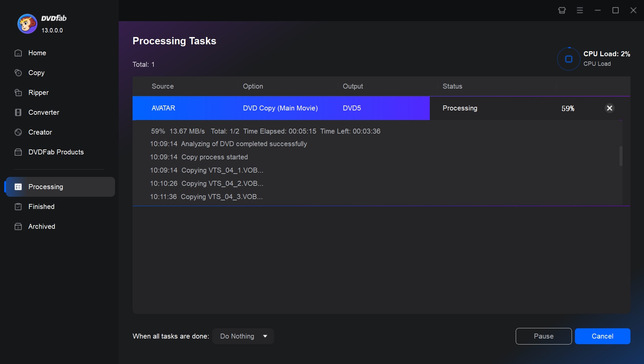This screenshot has height=364, width=644.
Task: Open the Ripper module
Action: tap(39, 93)
